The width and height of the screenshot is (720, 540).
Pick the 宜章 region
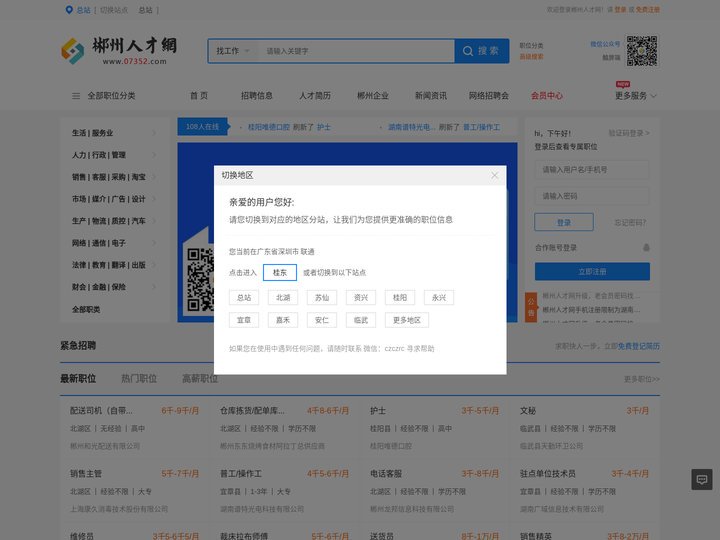244,320
